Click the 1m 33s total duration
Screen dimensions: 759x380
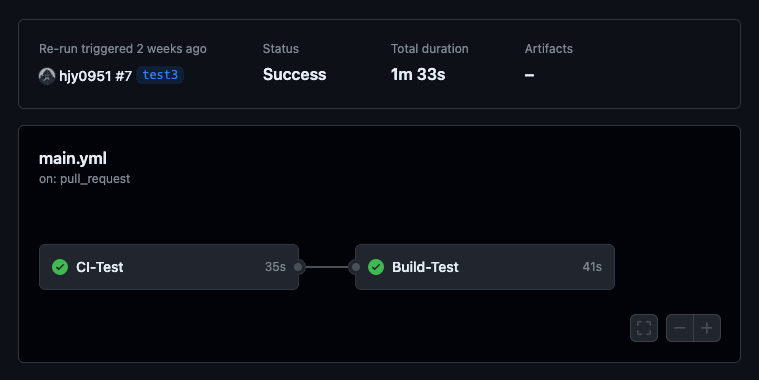click(x=418, y=75)
